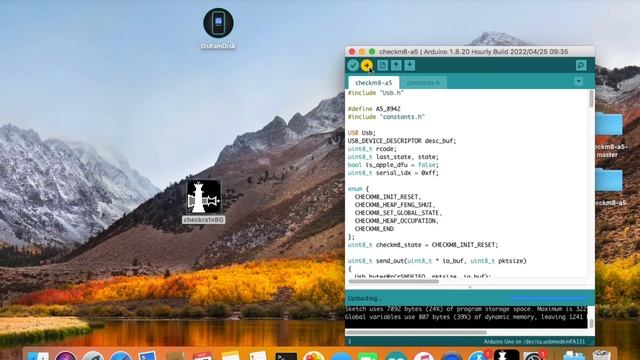Click the line number "3" in the status bar
640x360 pixels.
(x=349, y=342)
